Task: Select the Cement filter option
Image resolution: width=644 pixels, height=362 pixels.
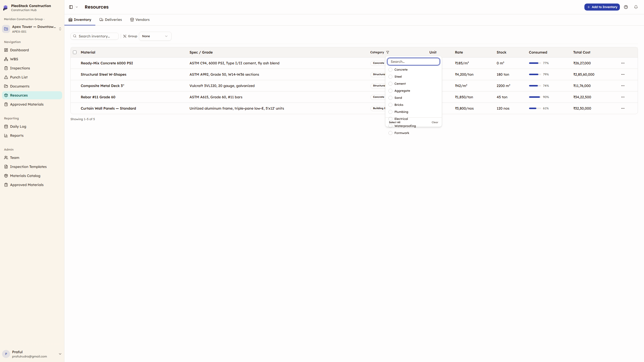Action: pos(414,84)
